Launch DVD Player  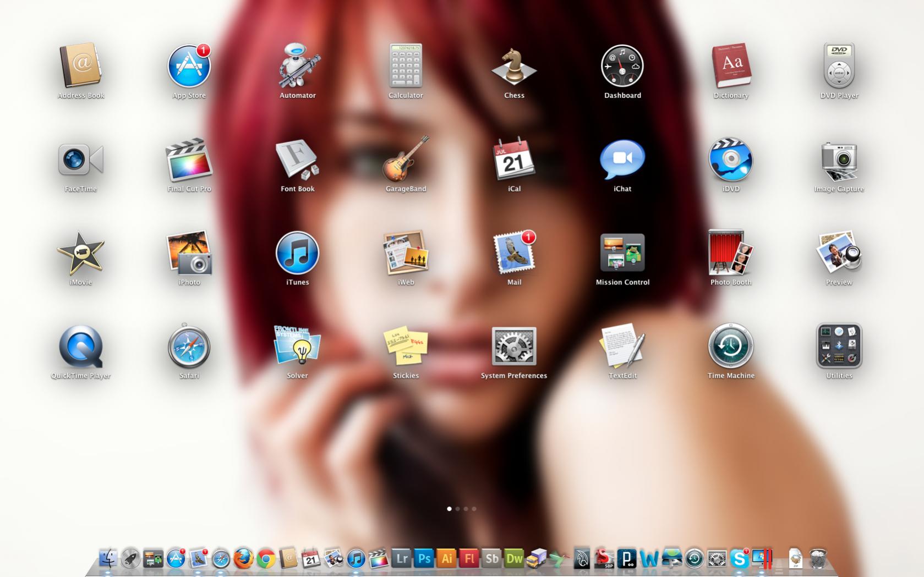coord(839,66)
